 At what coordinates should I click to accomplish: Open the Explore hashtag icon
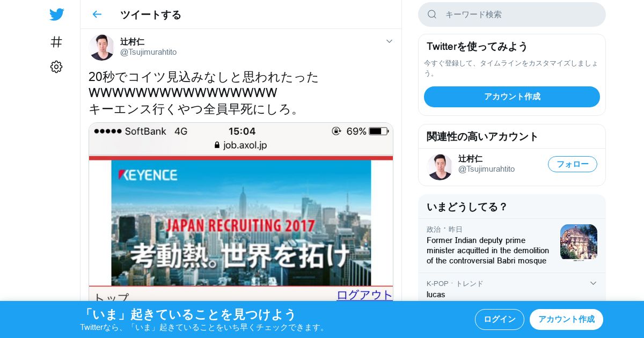(56, 42)
